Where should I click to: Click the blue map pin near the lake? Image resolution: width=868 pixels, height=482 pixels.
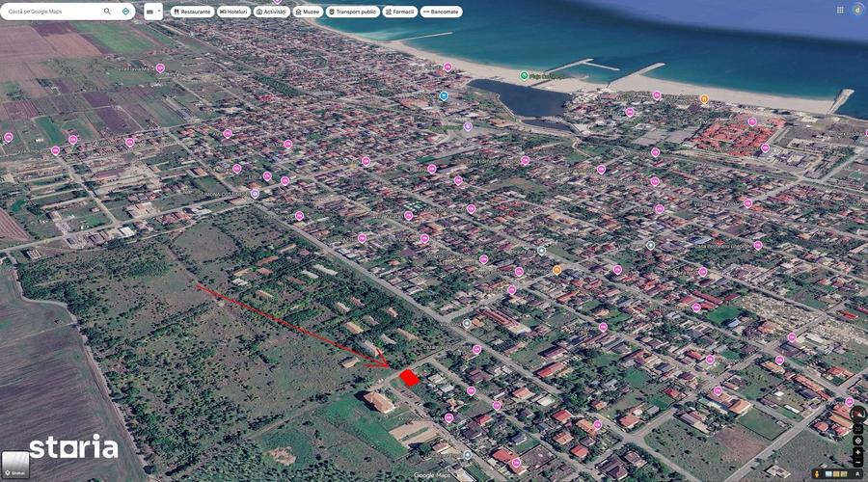click(x=444, y=95)
